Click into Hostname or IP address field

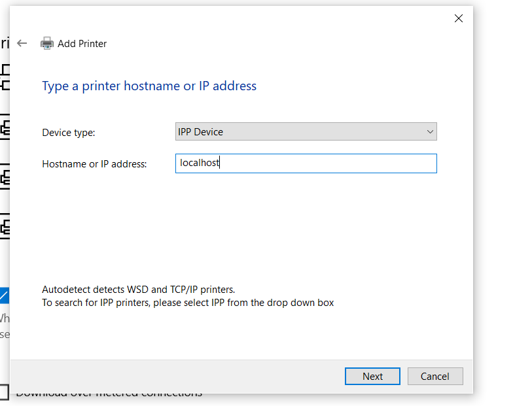(x=306, y=163)
